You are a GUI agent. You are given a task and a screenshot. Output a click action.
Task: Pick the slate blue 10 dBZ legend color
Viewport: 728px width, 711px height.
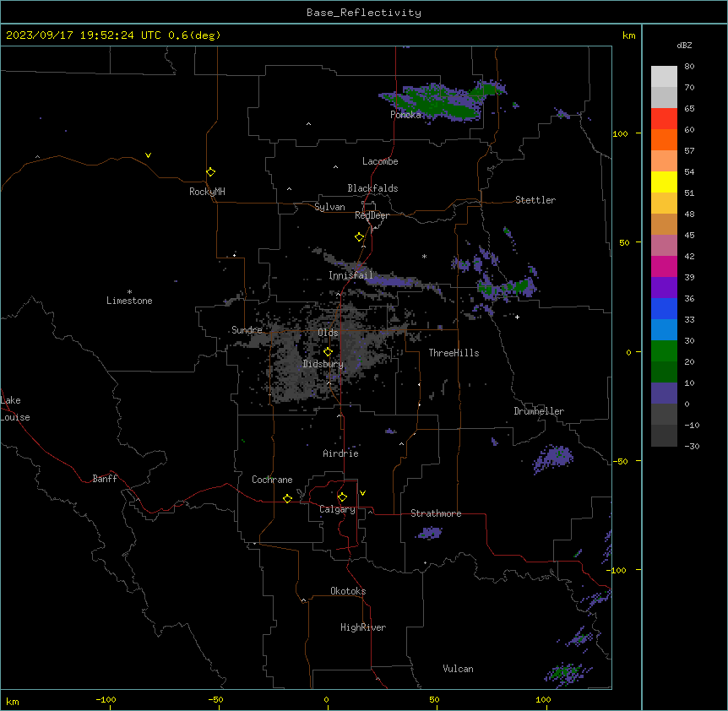[x=664, y=393]
